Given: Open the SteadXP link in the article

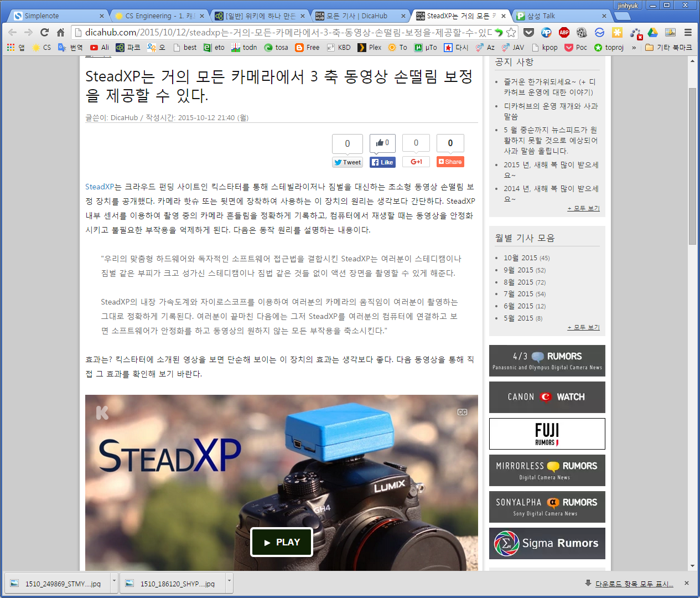Looking at the screenshot, I should pos(100,187).
